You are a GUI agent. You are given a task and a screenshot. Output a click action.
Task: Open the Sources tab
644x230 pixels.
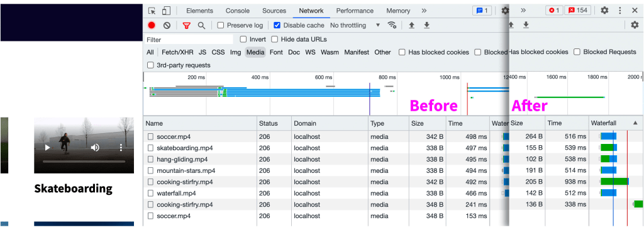274,11
